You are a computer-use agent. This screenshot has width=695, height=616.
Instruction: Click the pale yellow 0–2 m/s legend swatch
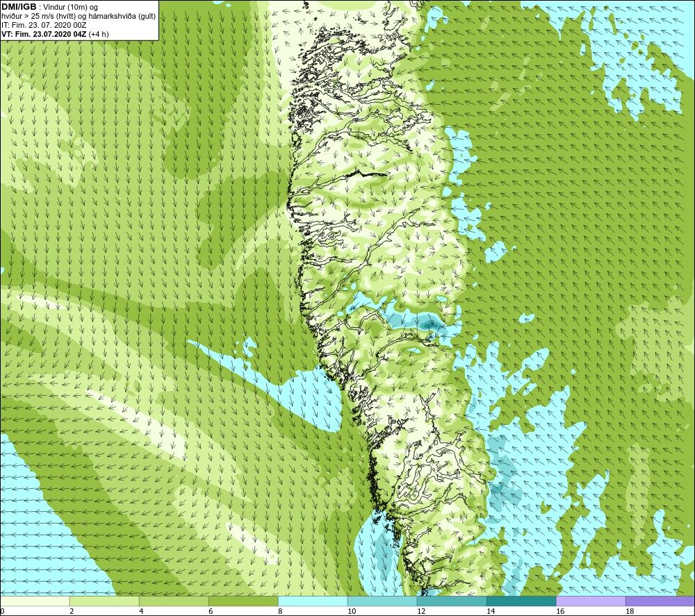pyautogui.click(x=35, y=601)
